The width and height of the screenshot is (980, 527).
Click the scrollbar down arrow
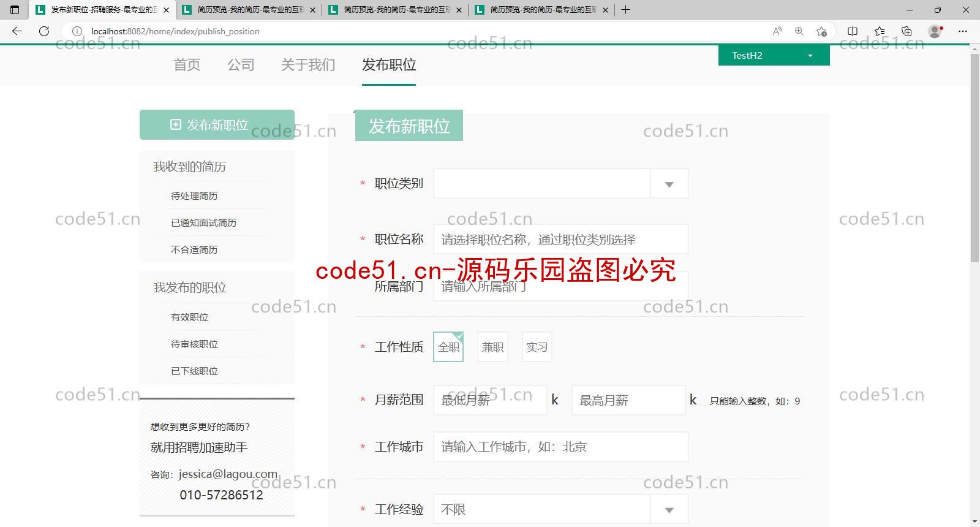[x=974, y=522]
